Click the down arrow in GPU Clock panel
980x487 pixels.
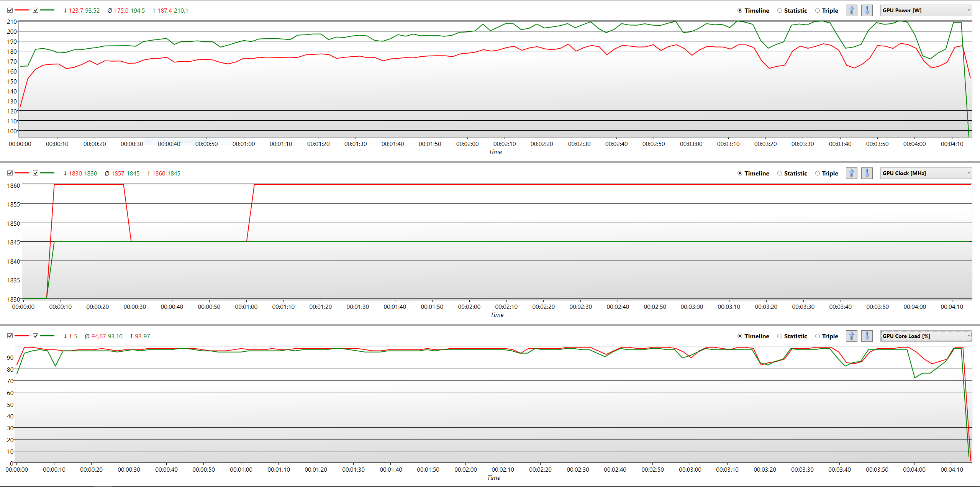tap(867, 173)
